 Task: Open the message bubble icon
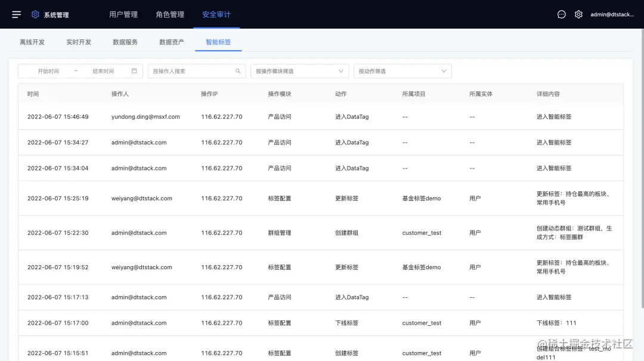coord(562,14)
